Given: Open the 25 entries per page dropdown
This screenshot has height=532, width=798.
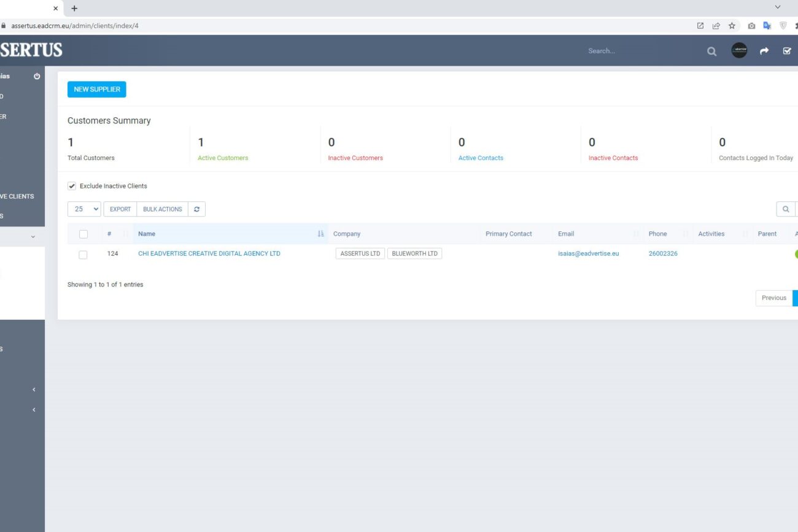Looking at the screenshot, I should click(x=84, y=209).
